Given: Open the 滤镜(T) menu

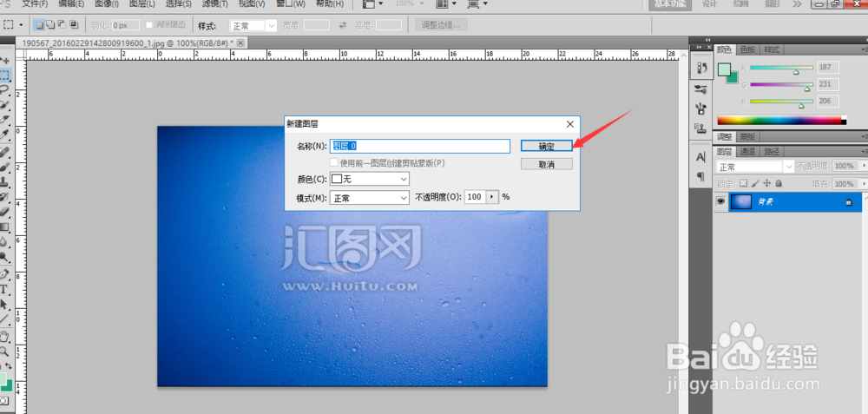Looking at the screenshot, I should click(x=215, y=3).
